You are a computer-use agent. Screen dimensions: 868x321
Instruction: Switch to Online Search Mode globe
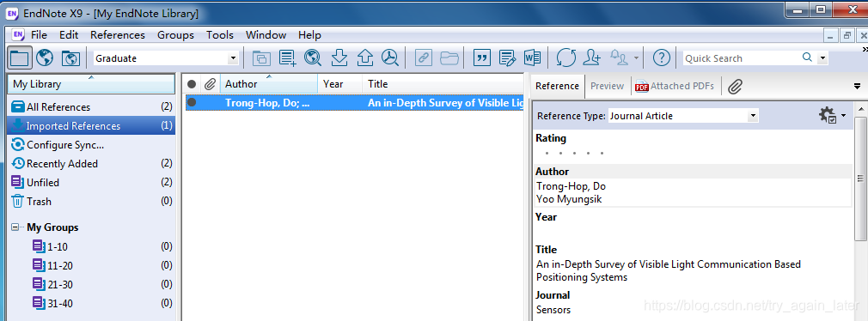tap(45, 58)
